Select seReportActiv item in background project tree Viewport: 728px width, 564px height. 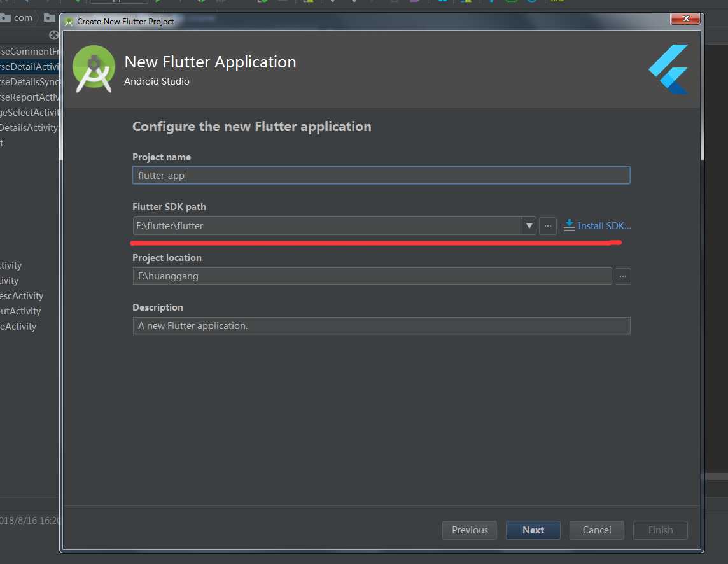click(x=30, y=97)
